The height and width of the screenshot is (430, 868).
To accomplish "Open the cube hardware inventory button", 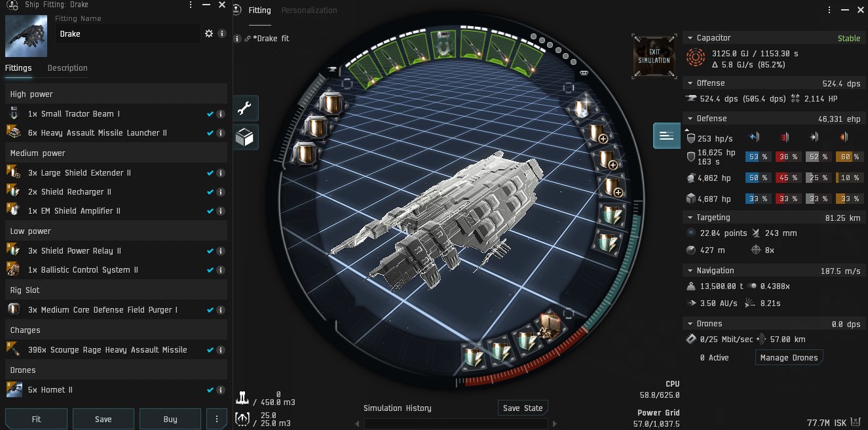I will (x=246, y=137).
